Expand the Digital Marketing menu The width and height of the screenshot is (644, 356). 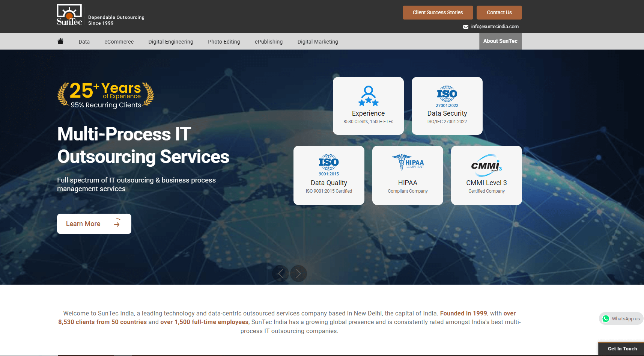[317, 42]
